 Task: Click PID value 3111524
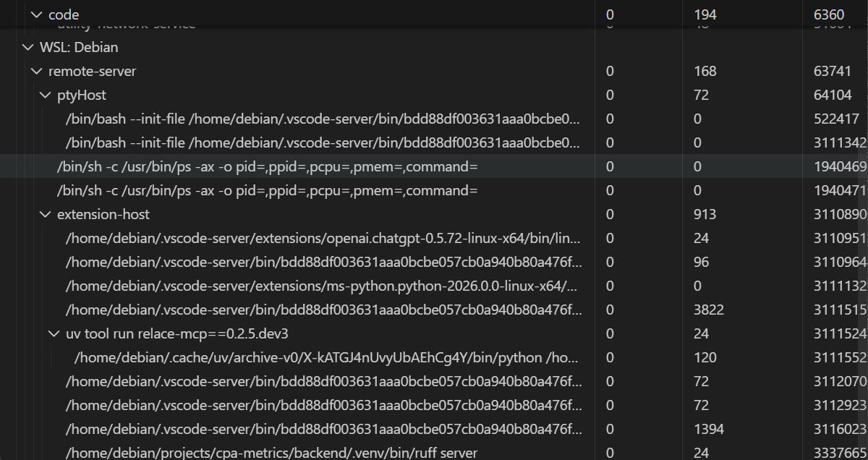coord(840,333)
